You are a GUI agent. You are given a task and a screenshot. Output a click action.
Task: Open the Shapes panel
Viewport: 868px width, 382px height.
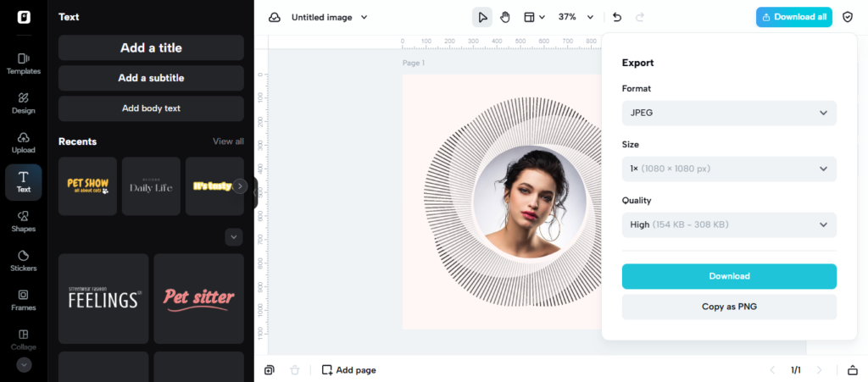tap(24, 221)
